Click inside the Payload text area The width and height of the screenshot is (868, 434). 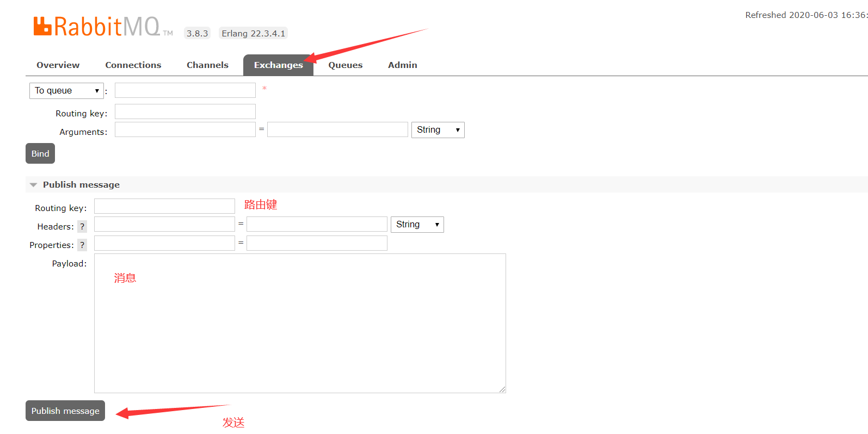[300, 324]
